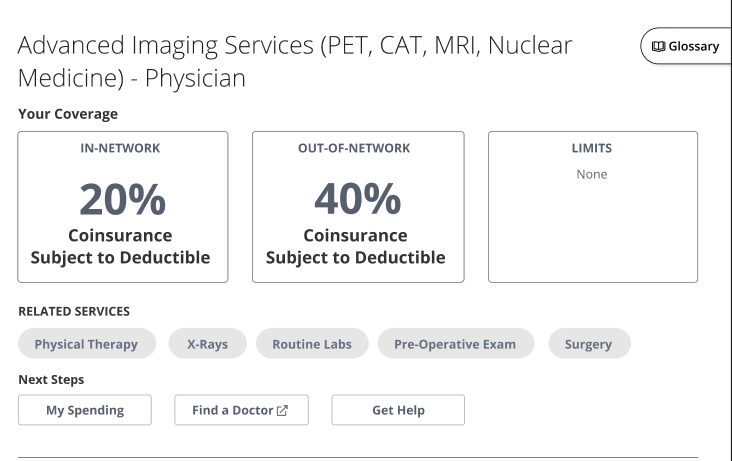732x461 pixels.
Task: Click the LIMITS card header
Action: click(x=591, y=148)
